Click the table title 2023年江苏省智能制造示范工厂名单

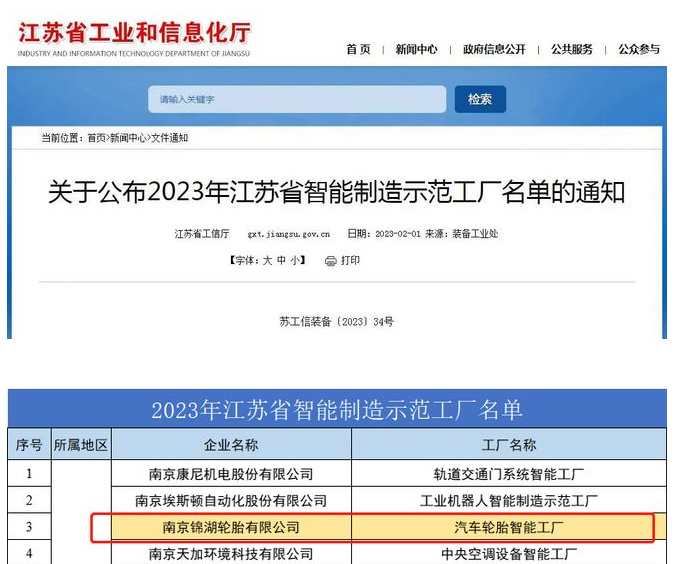point(337,410)
